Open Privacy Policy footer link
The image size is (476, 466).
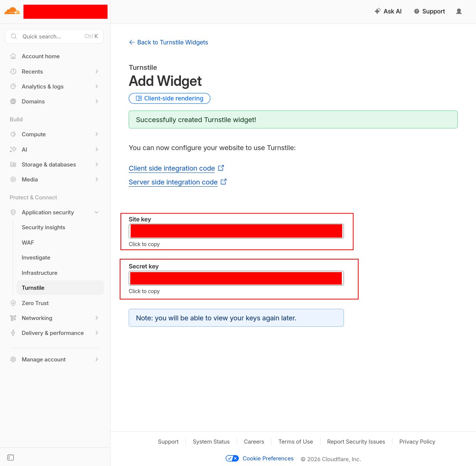click(x=417, y=442)
